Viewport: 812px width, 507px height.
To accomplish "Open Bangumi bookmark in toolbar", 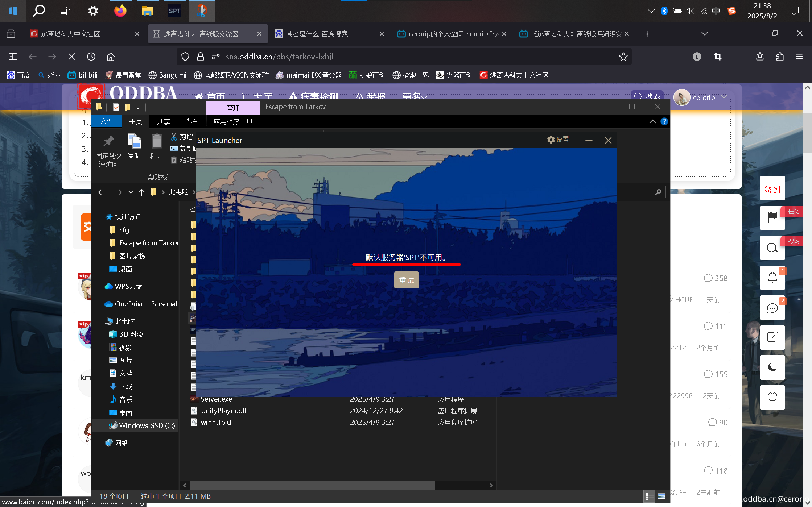I will (167, 75).
